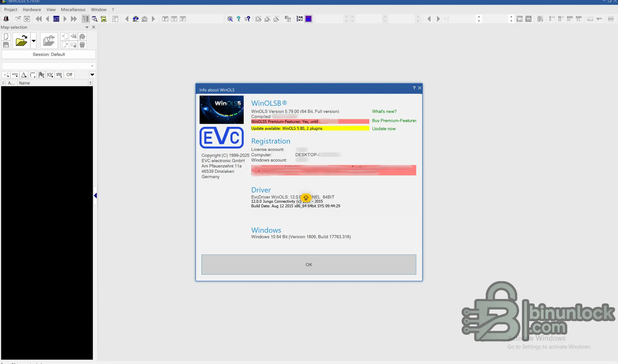This screenshot has height=364, width=618.
Task: Sort by the Name column header
Action: click(x=53, y=83)
